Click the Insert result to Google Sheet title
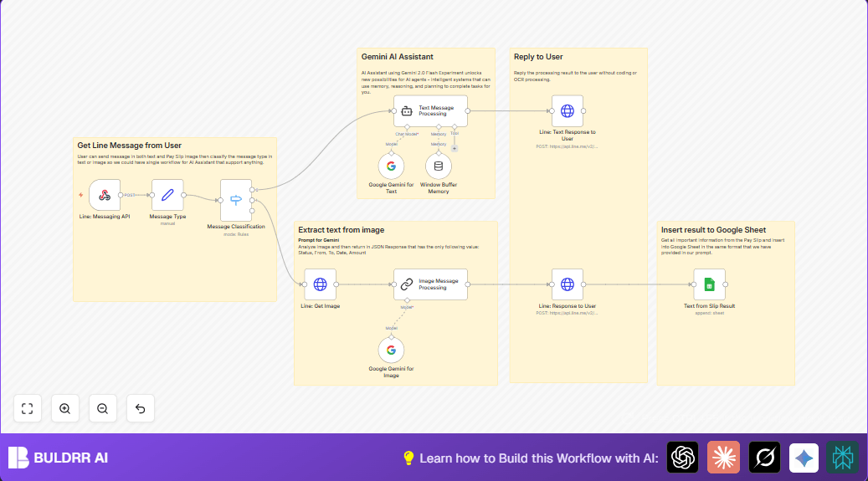This screenshot has width=868, height=481. pyautogui.click(x=713, y=230)
